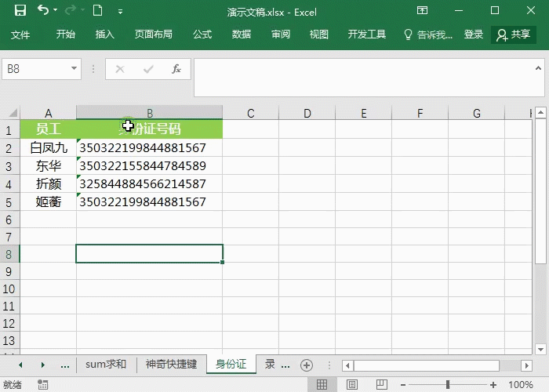This screenshot has width=549, height=392.
Task: Switch to the sum求和 sheet tab
Action: (x=106, y=364)
